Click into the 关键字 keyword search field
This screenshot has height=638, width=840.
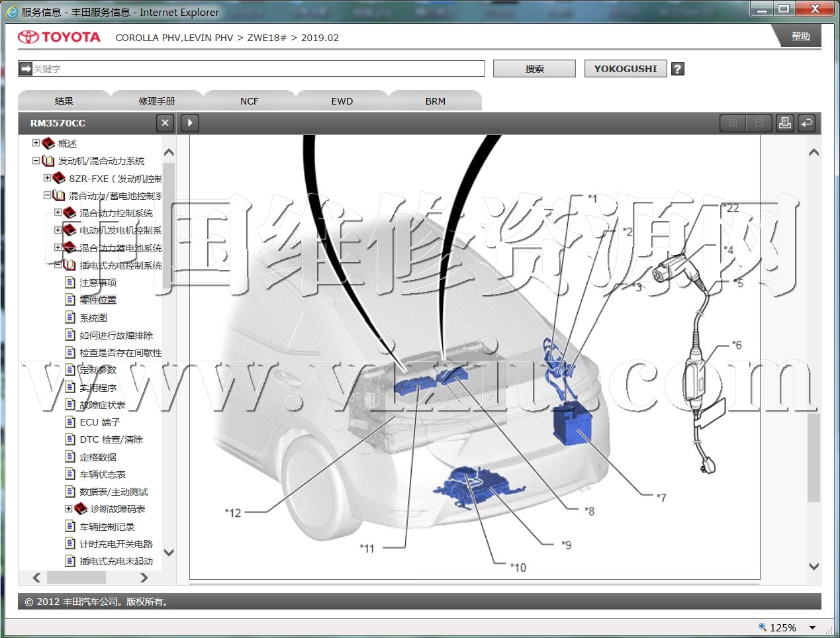point(258,69)
